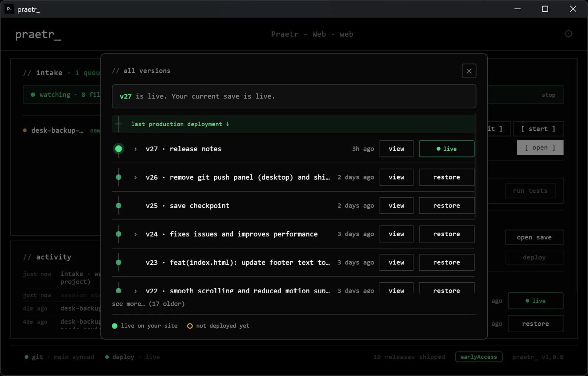
Task: Expand the v24 fixes issues entry
Action: (x=136, y=234)
